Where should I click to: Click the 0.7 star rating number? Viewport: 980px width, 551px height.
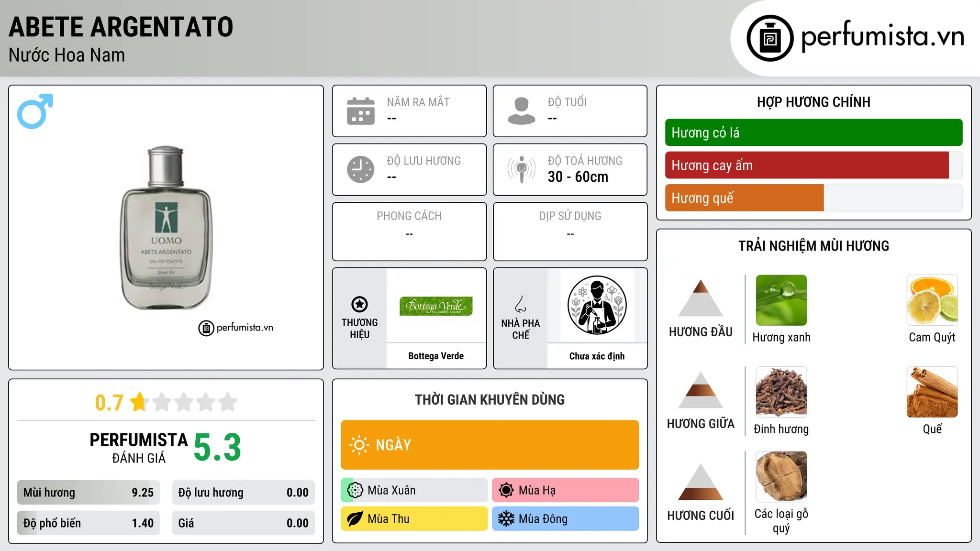click(x=109, y=403)
